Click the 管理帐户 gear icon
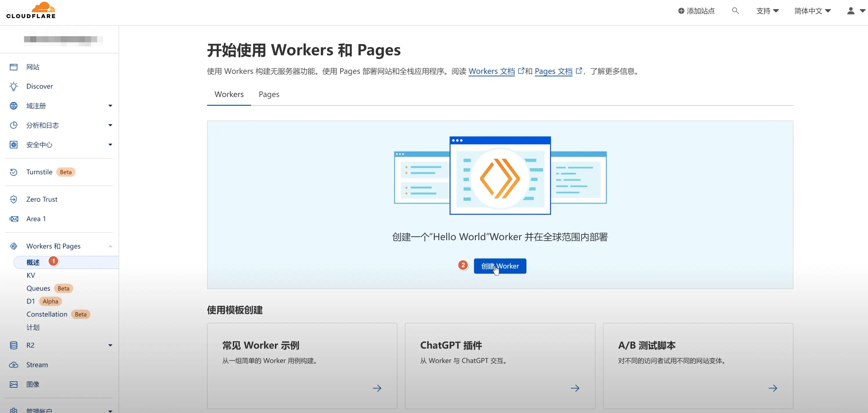This screenshot has width=868, height=413. tap(13, 410)
